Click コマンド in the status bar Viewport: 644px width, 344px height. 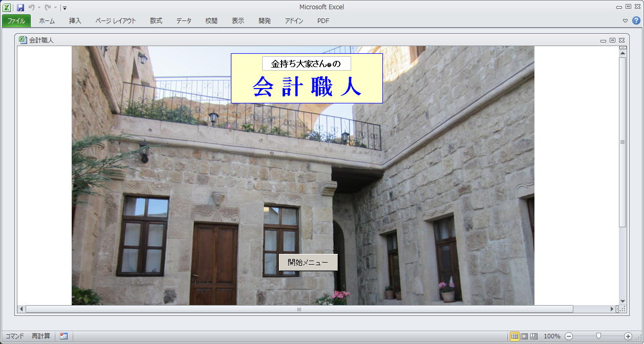[15, 336]
